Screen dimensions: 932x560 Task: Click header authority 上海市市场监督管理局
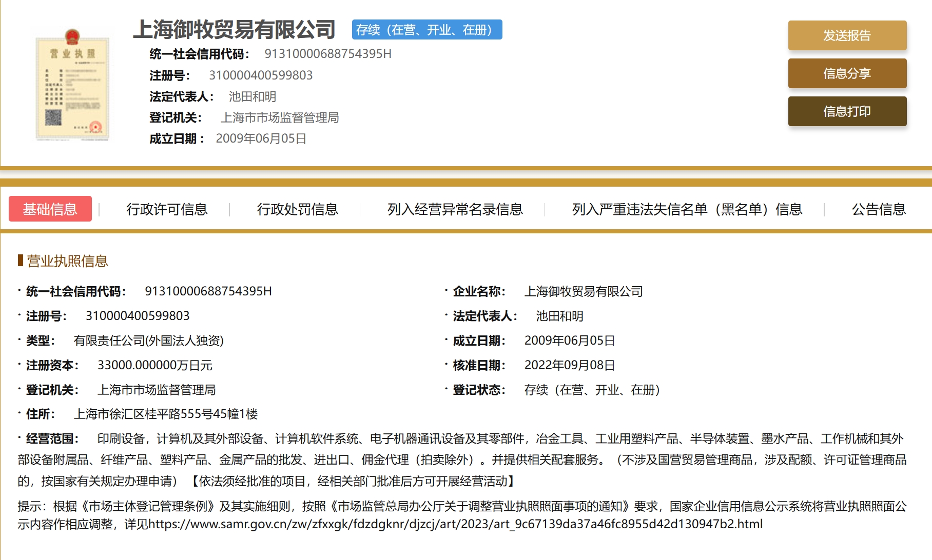(x=280, y=117)
